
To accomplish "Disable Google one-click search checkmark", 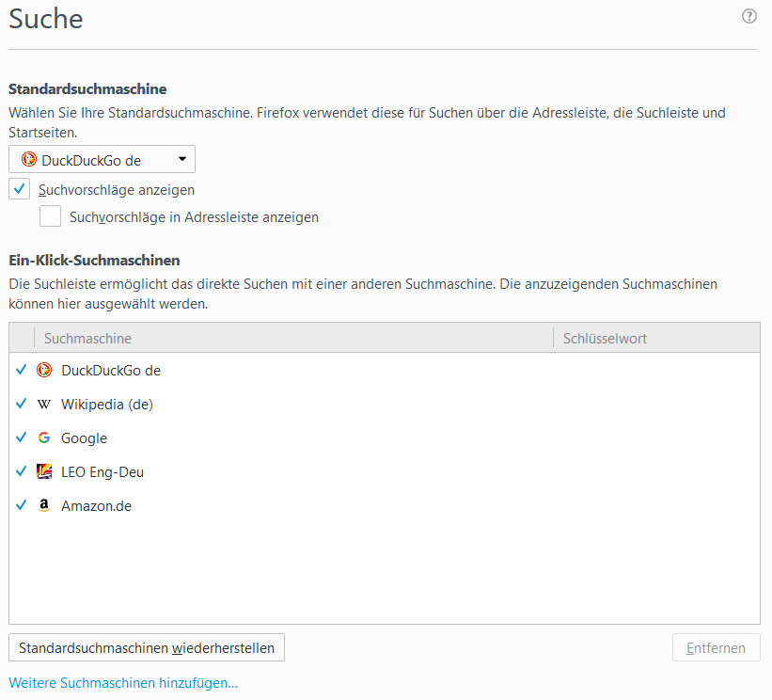I will tap(22, 438).
